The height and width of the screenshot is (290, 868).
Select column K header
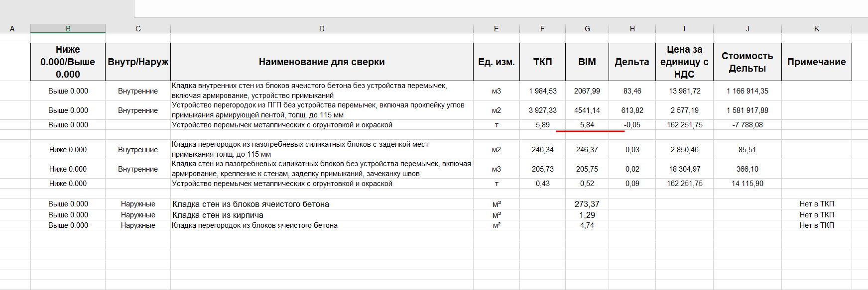817,28
